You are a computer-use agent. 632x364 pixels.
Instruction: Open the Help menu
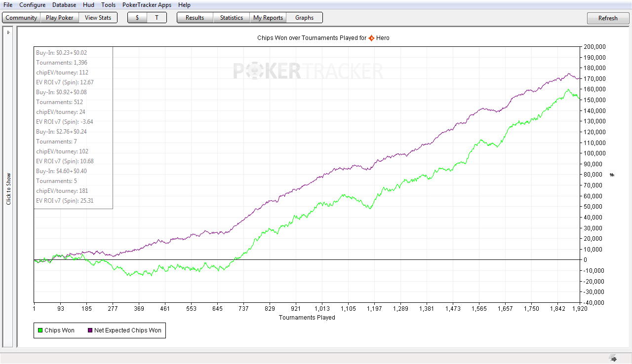point(184,5)
